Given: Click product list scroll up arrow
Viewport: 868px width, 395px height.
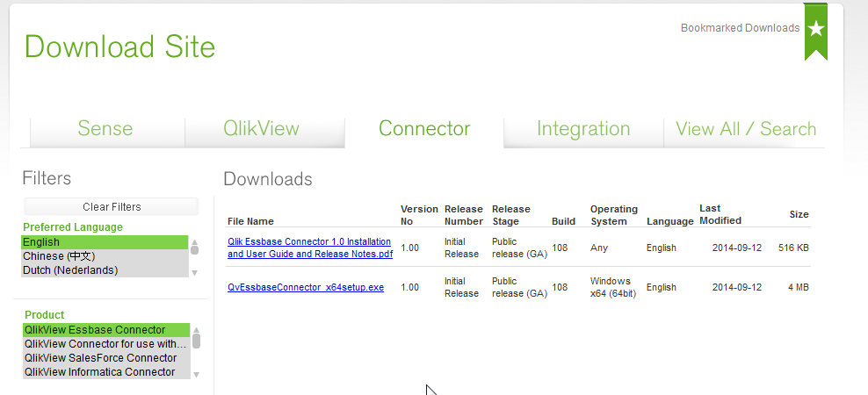Looking at the screenshot, I should (x=196, y=330).
